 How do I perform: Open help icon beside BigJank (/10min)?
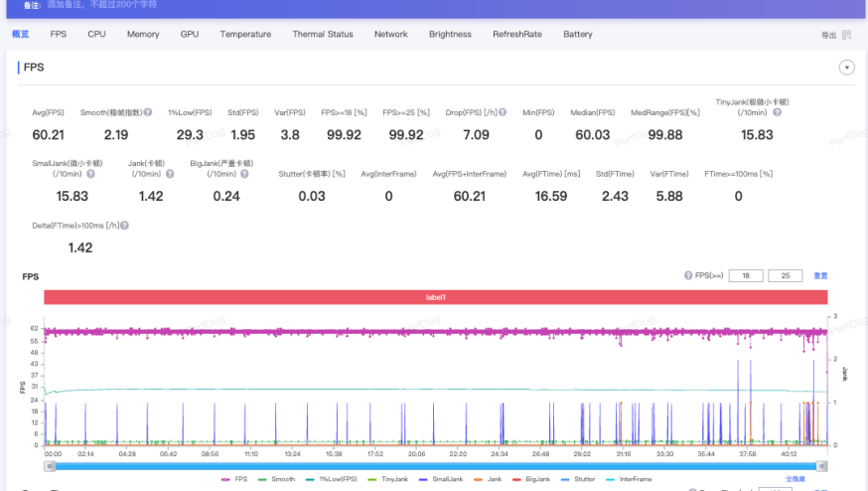click(x=244, y=174)
